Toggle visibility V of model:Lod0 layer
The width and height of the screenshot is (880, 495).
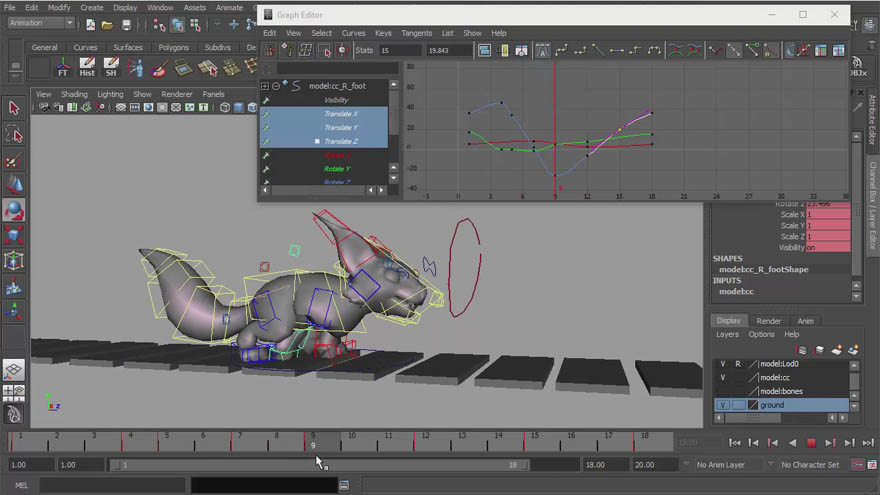pos(723,364)
